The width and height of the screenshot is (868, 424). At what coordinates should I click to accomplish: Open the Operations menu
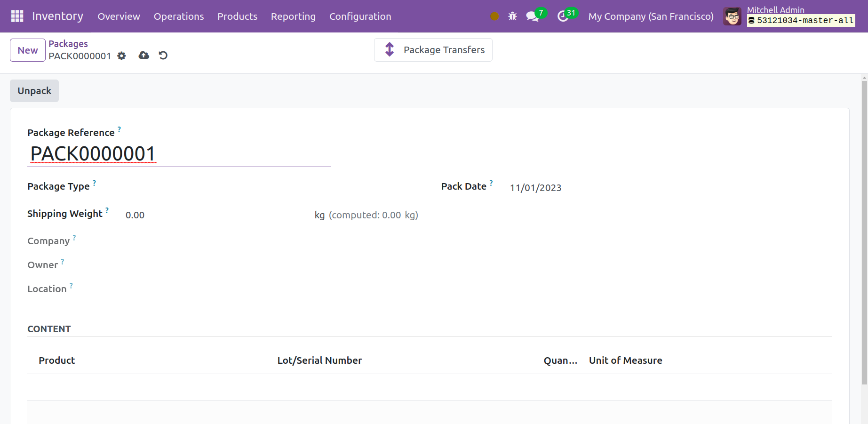(179, 16)
